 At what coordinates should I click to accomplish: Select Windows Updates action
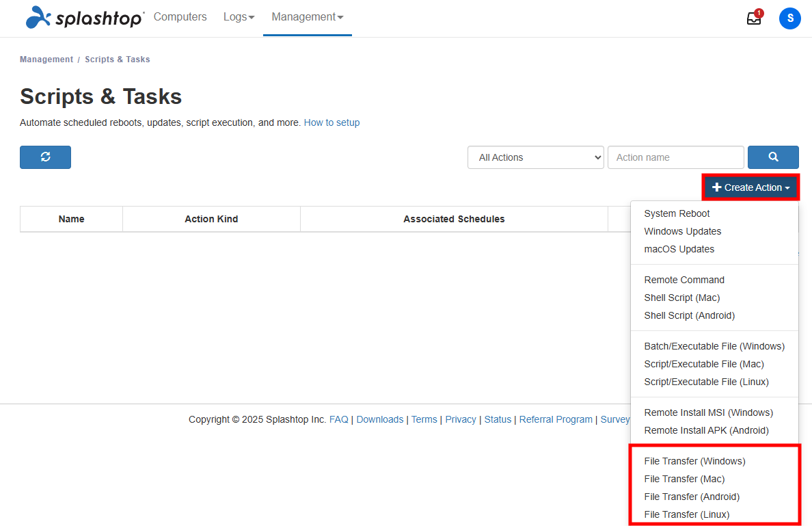point(683,231)
